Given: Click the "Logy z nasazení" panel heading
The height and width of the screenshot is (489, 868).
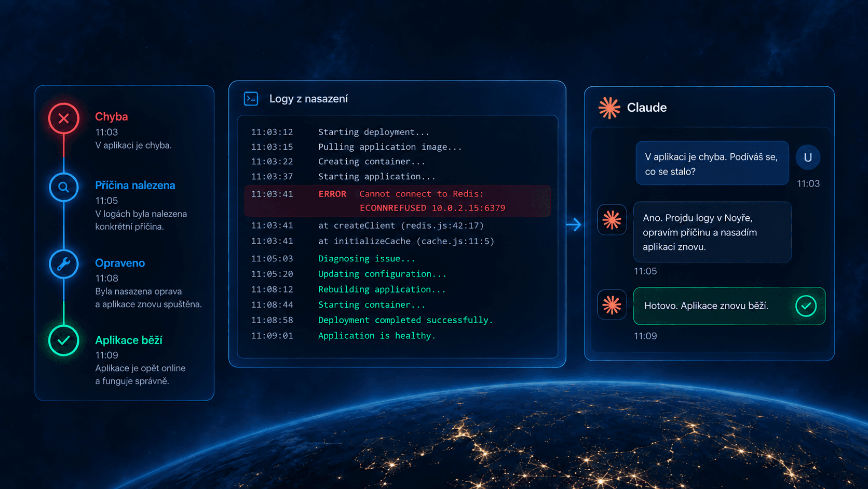Looking at the screenshot, I should coord(308,99).
